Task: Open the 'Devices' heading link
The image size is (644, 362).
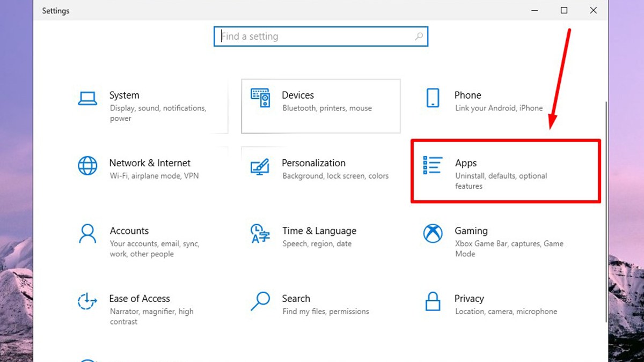Action: point(298,95)
